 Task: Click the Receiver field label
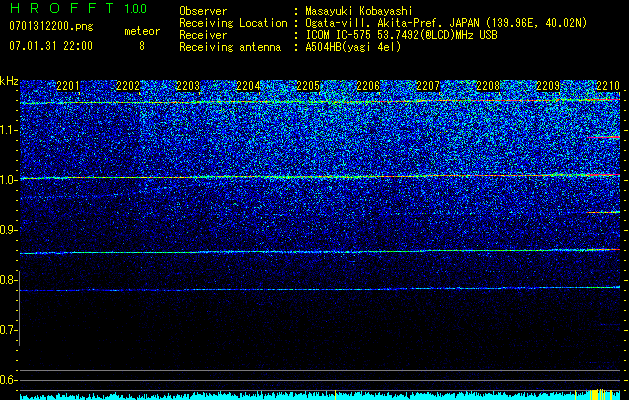[x=203, y=35]
